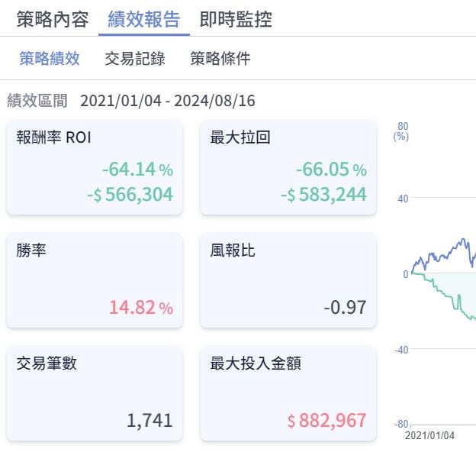Image resolution: width=476 pixels, height=462 pixels.
Task: Select the 績效報告 tab
Action: point(144,19)
